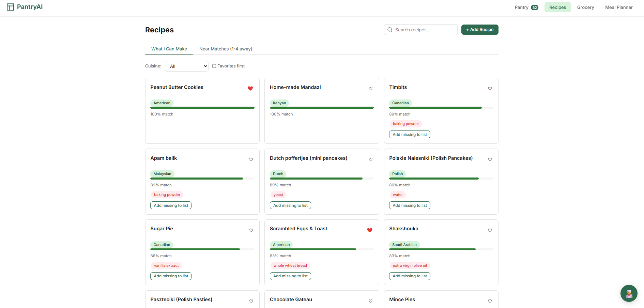This screenshot has height=308, width=644.
Task: Favorite Polskie Nalesniki heart icon
Action: [490, 159]
